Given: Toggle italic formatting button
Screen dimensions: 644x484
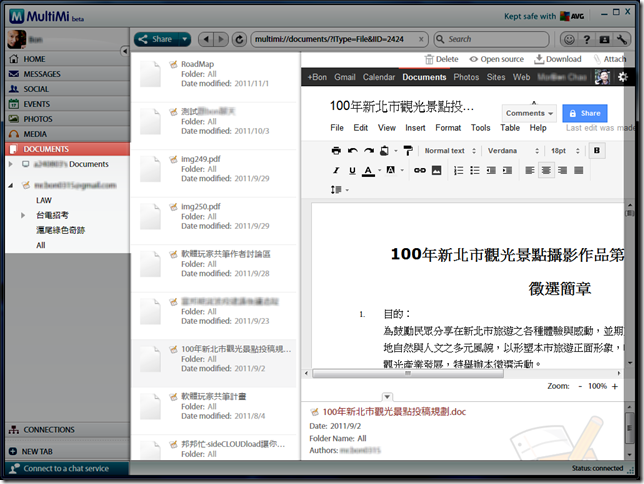Looking at the screenshot, I should pos(336,171).
